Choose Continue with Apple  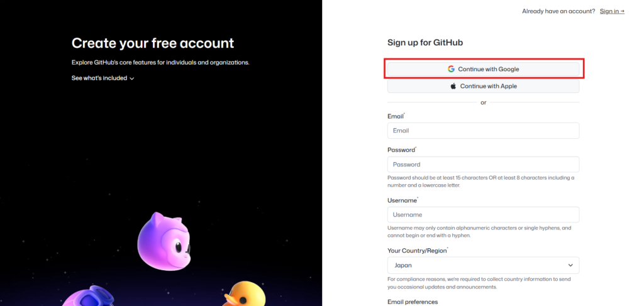tap(483, 86)
